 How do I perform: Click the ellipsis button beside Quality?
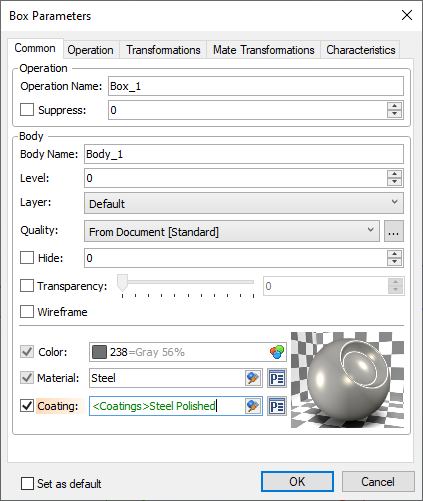(x=394, y=231)
